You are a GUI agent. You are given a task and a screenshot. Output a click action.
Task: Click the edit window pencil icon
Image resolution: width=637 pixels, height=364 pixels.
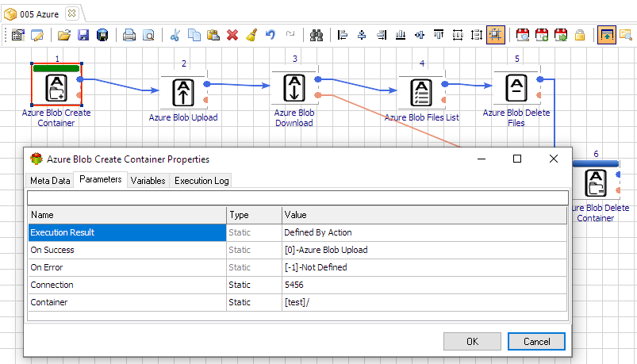point(37,35)
